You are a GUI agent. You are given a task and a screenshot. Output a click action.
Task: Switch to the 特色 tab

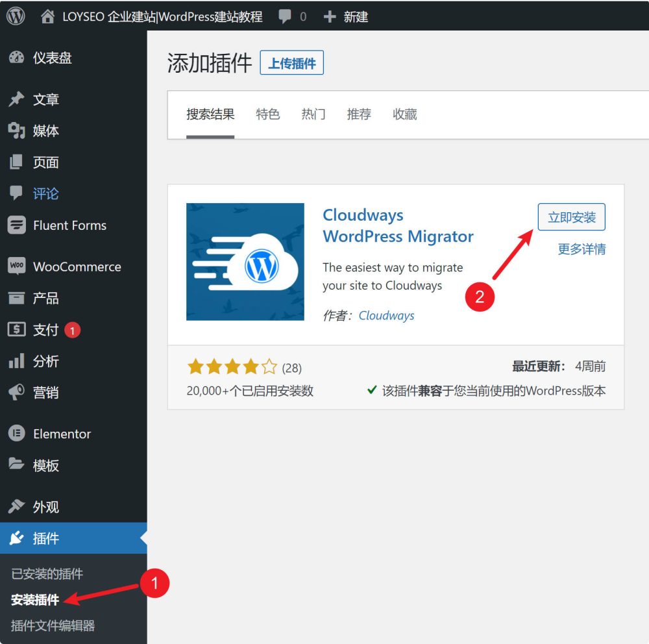pos(268,114)
